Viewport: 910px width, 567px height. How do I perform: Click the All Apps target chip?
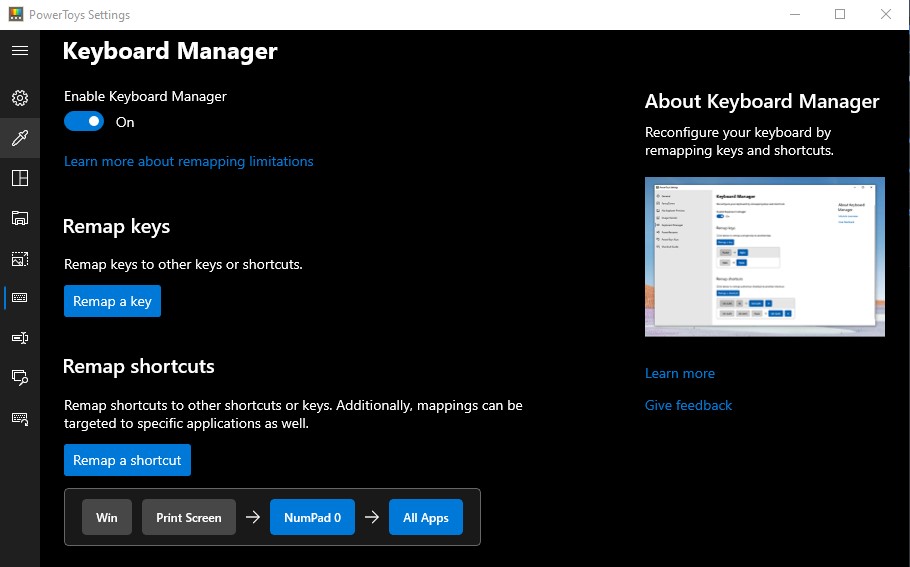426,517
